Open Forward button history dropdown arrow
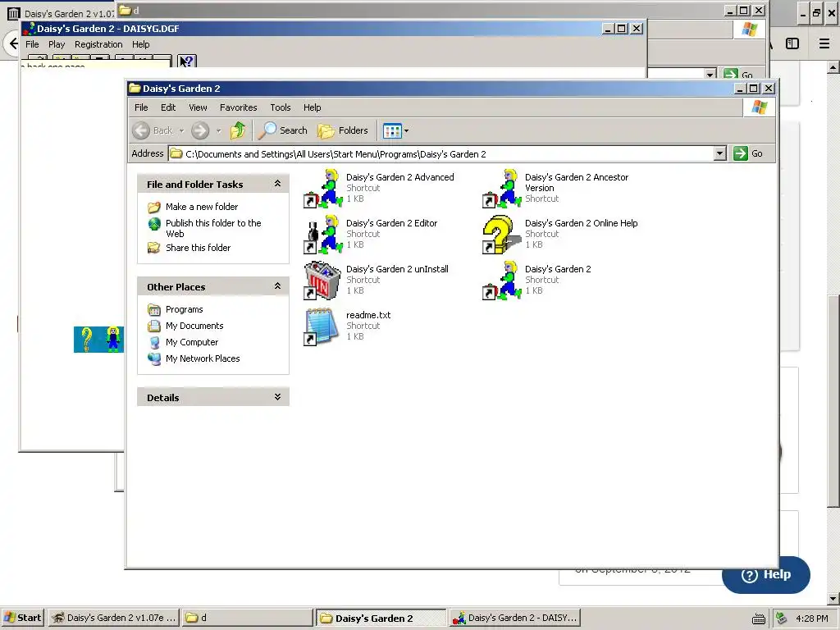 218,130
